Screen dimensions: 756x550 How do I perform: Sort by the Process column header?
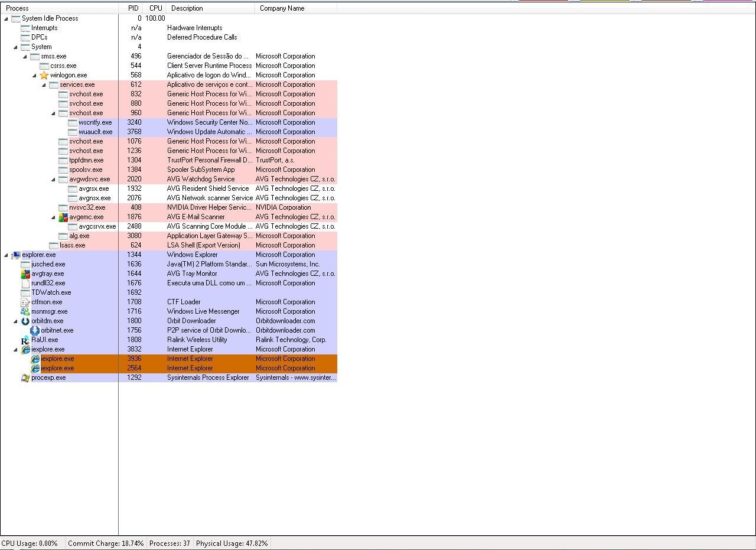tap(60, 8)
